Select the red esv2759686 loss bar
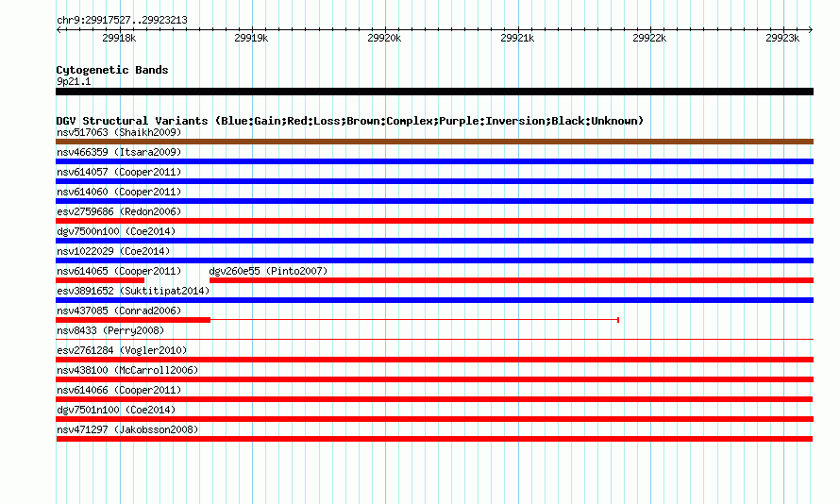The height and width of the screenshot is (504, 840). point(434,221)
